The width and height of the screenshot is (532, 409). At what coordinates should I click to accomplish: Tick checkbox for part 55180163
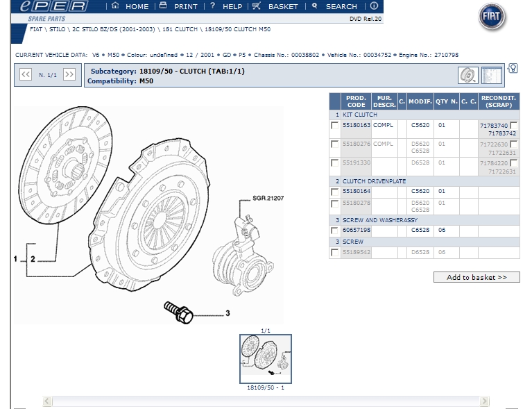tap(335, 126)
